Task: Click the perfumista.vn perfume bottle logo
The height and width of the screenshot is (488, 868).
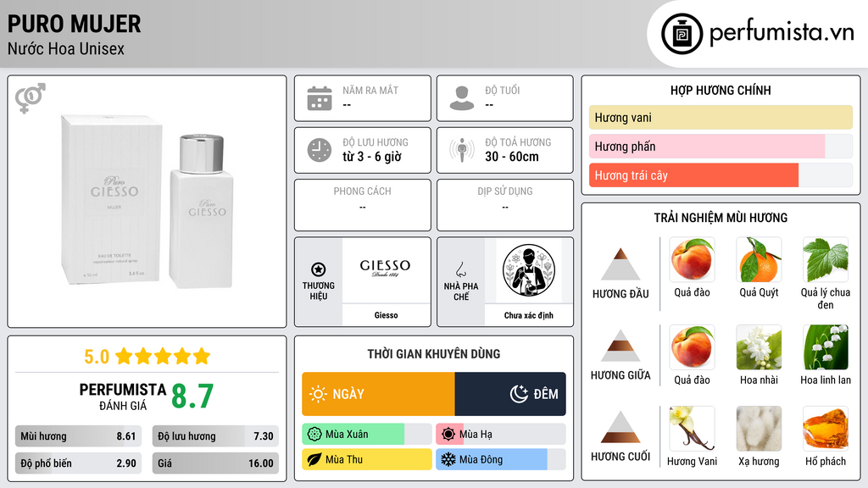Action: [x=682, y=34]
